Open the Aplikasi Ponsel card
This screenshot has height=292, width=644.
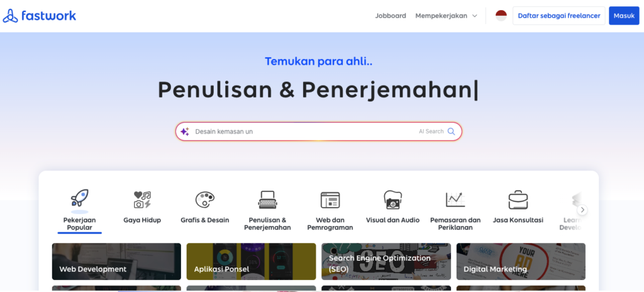(x=251, y=262)
